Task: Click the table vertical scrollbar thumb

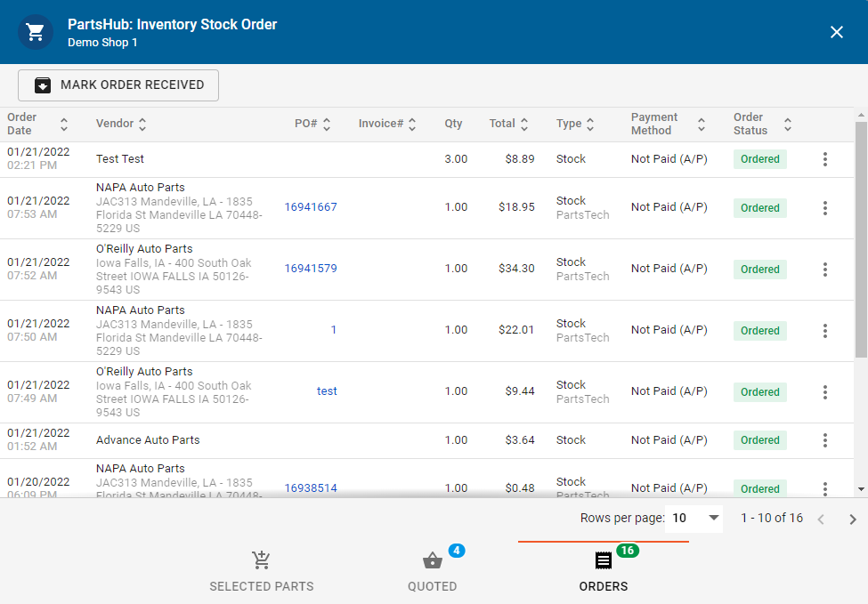Action: coord(861,239)
